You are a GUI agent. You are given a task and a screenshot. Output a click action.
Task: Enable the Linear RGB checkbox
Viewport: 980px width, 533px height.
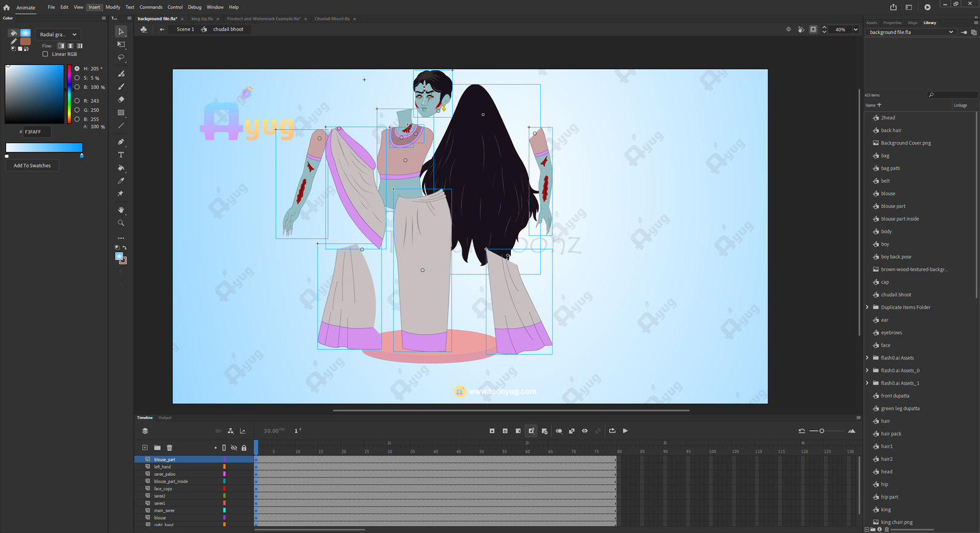[45, 54]
